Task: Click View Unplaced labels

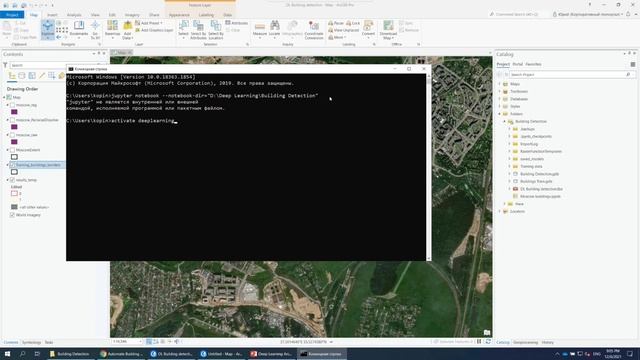Action: pos(343,30)
